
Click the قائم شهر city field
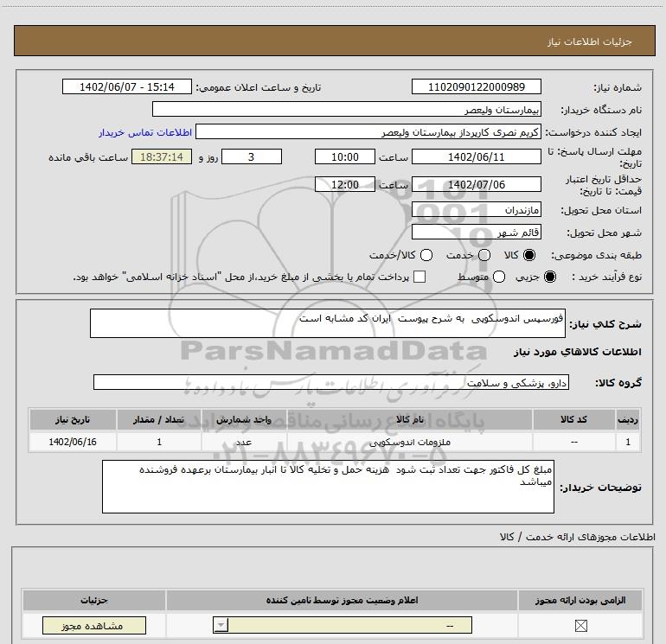[476, 232]
